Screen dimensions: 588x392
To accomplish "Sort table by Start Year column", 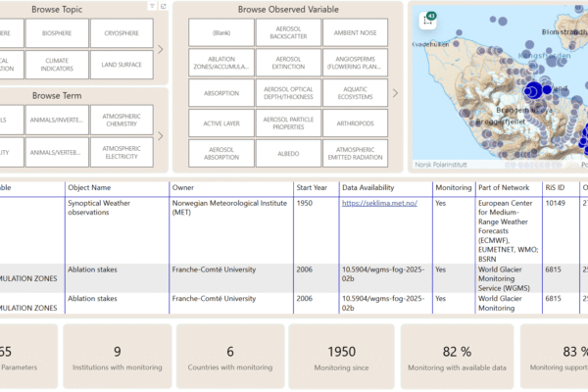I will [315, 187].
